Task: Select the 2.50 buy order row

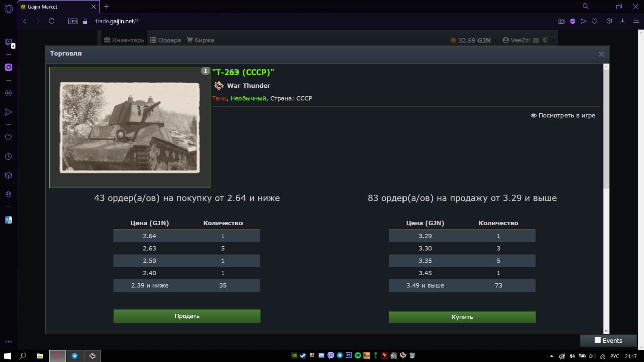Action: click(187, 261)
